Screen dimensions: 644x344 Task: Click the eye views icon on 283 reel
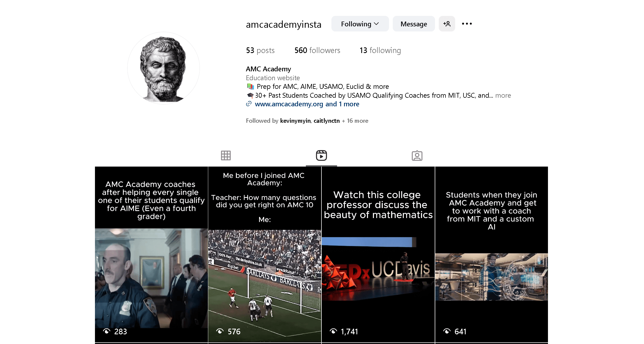(107, 331)
